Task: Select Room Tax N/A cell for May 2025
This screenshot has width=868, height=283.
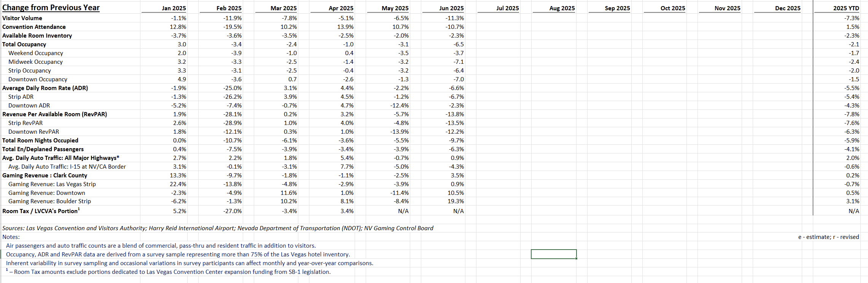Action: click(x=403, y=211)
